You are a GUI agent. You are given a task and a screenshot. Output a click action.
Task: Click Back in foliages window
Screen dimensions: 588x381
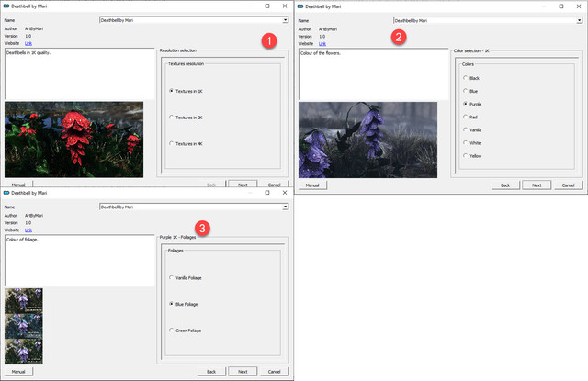click(211, 371)
